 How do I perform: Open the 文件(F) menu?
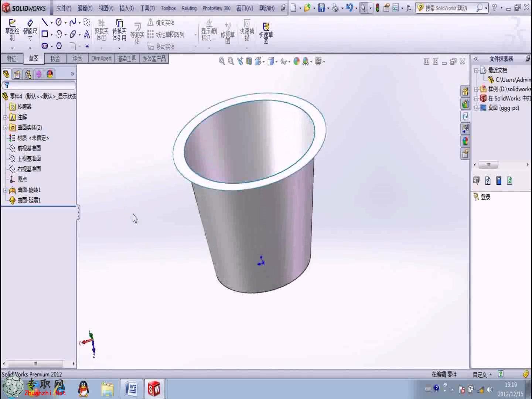(x=64, y=8)
